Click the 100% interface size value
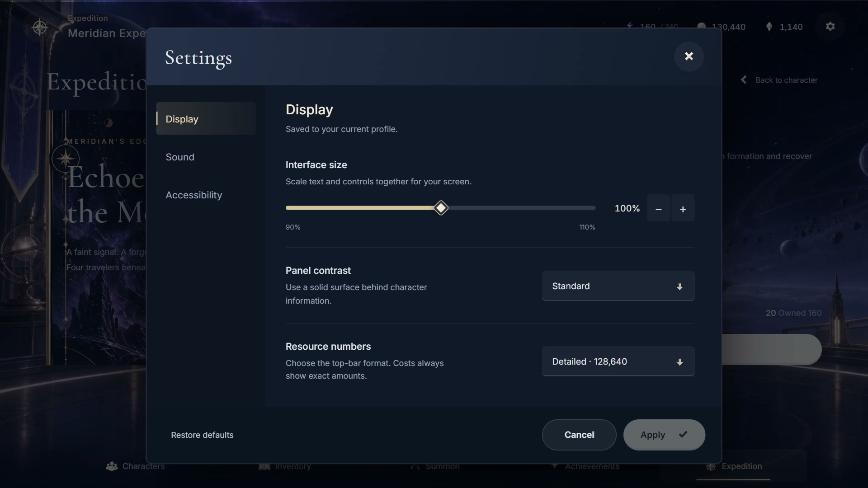Image resolution: width=868 pixels, height=488 pixels. [627, 208]
